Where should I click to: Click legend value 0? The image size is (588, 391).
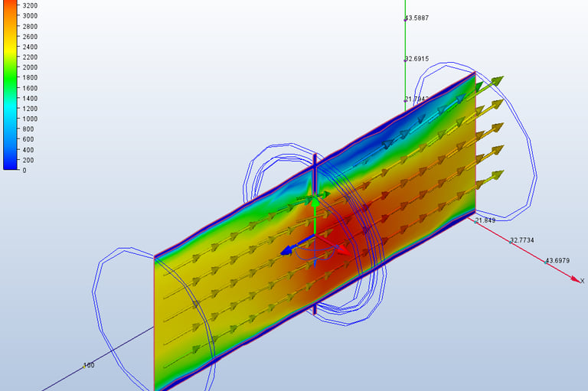click(x=24, y=170)
